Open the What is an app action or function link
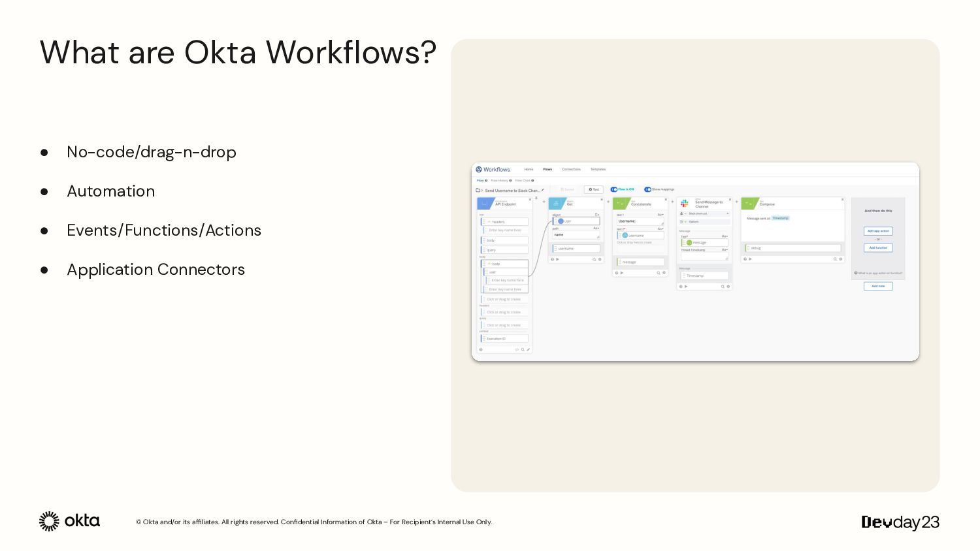 pos(878,273)
